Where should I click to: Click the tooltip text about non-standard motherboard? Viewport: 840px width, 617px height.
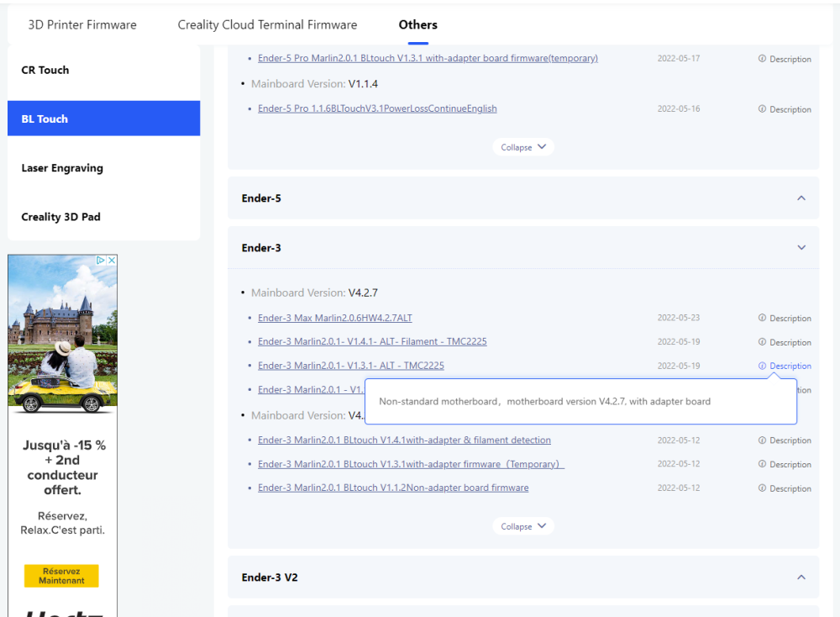[545, 402]
